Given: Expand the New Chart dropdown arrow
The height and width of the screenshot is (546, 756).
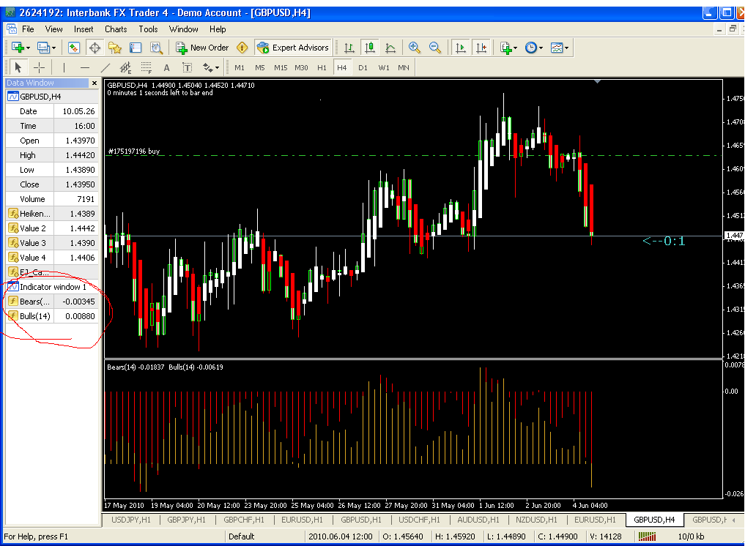Looking at the screenshot, I should pyautogui.click(x=28, y=48).
